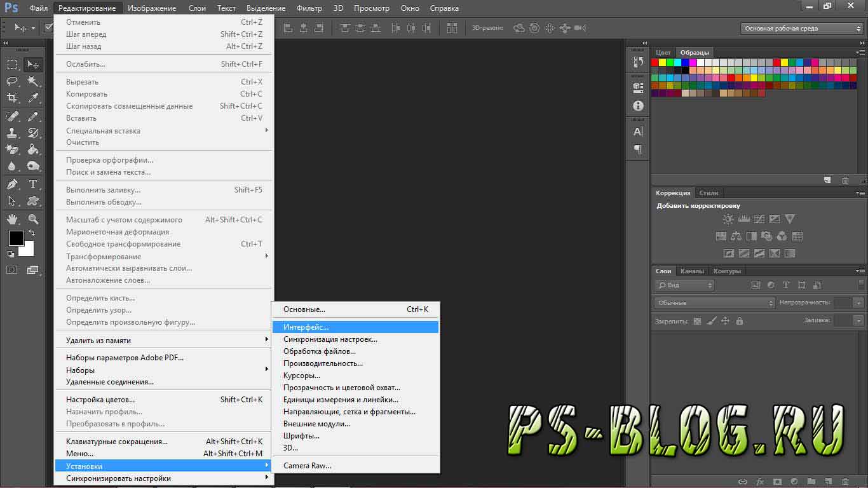Expand the layer filter 'Вид' dropdown
The width and height of the screenshot is (868, 488).
click(685, 285)
